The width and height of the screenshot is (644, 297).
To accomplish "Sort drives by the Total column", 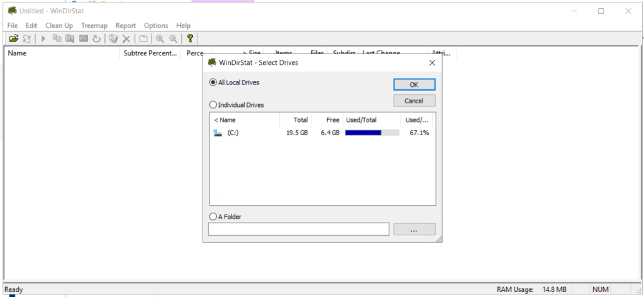I will (x=296, y=120).
